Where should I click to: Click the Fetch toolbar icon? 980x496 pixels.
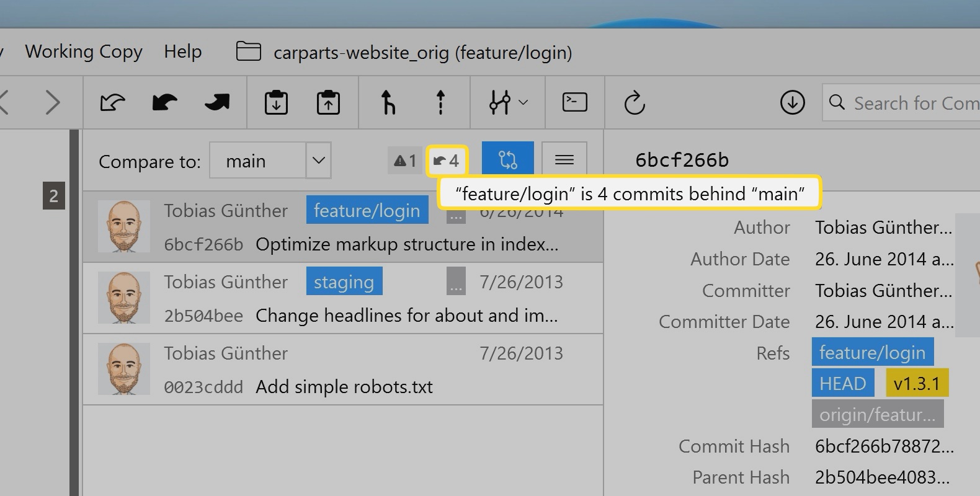pos(112,102)
